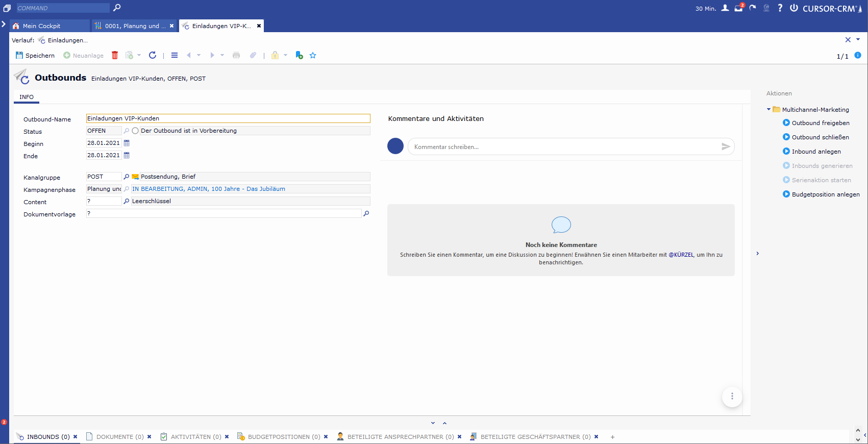
Task: Collapse the lower sub-tab panel with down chevron
Action: coord(433,423)
